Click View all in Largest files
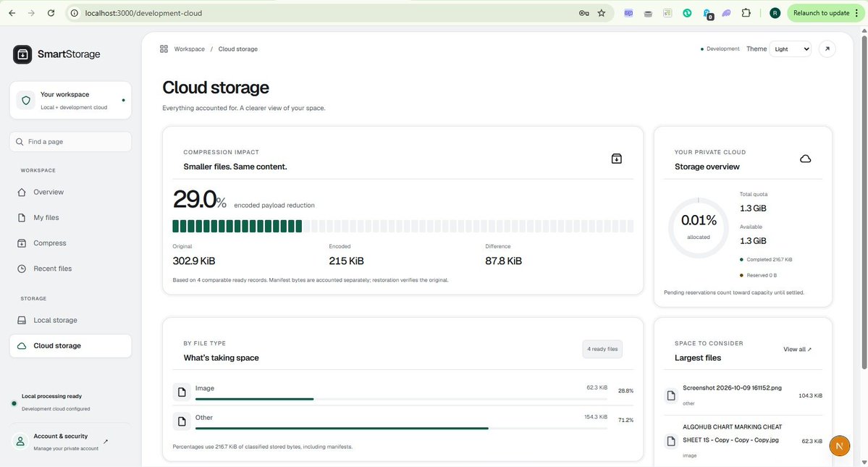The image size is (868, 467). point(797,349)
